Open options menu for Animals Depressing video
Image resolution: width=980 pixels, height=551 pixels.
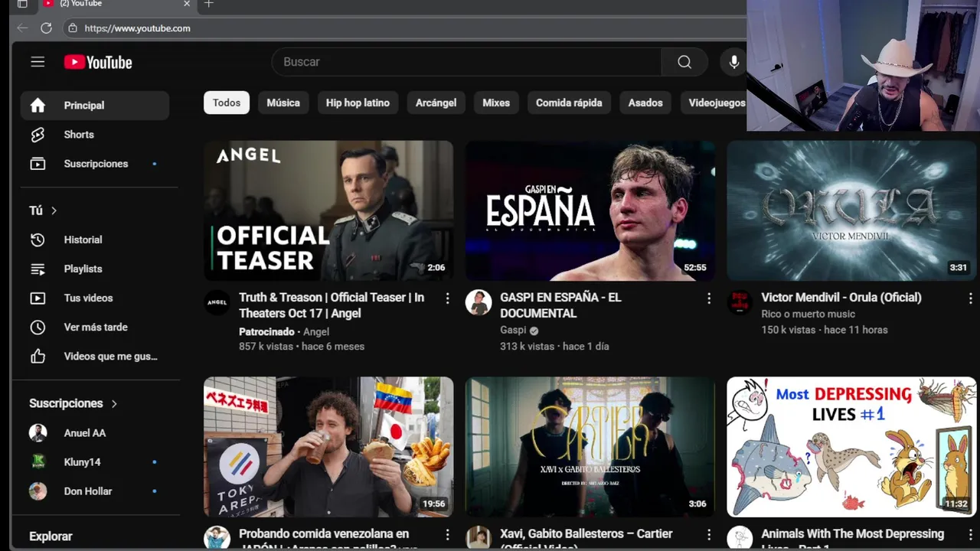point(970,534)
